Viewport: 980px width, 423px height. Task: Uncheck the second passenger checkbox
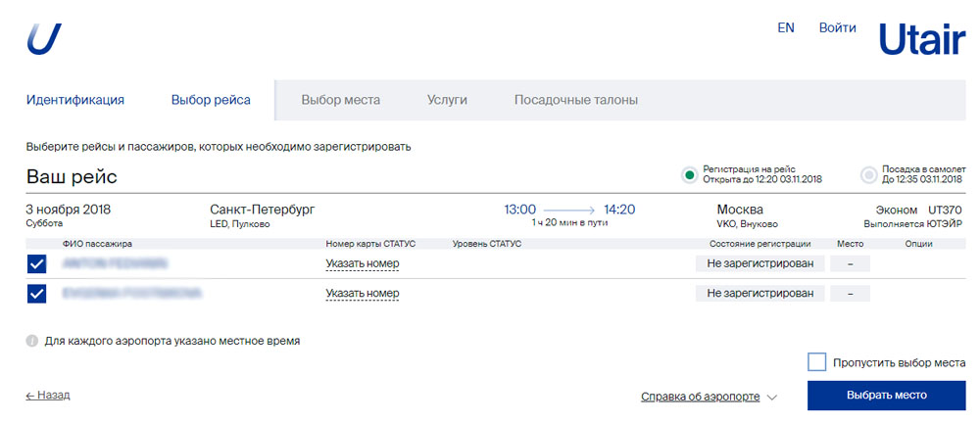(37, 293)
